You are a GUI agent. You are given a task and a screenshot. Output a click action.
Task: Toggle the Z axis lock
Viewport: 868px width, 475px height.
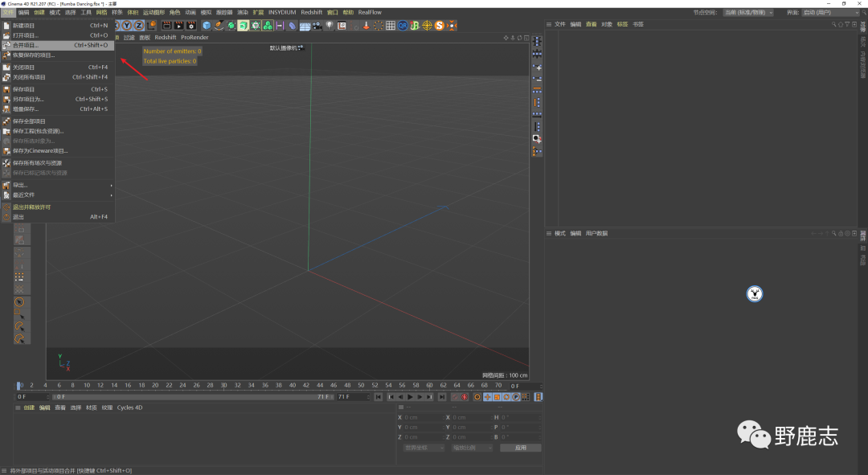click(x=138, y=26)
